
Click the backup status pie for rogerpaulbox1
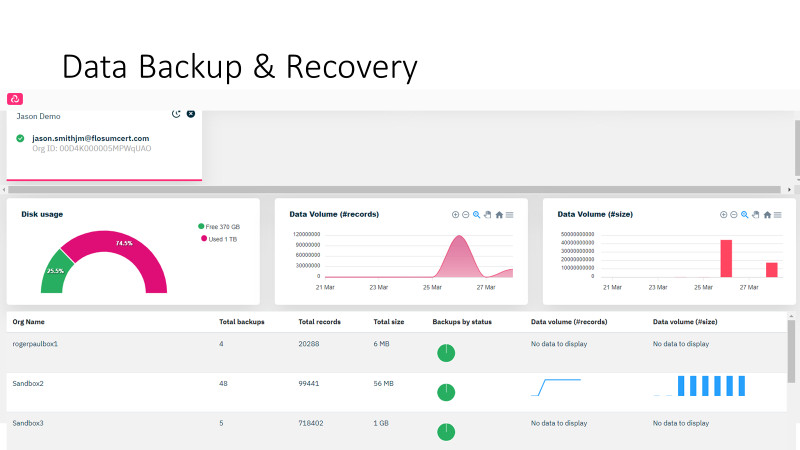(446, 353)
